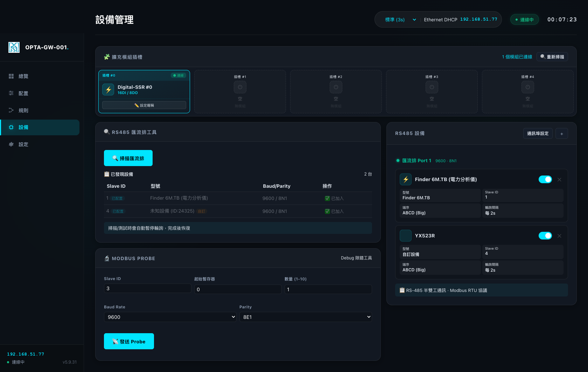Focus the 數量 (1-10) input field

tap(328, 289)
